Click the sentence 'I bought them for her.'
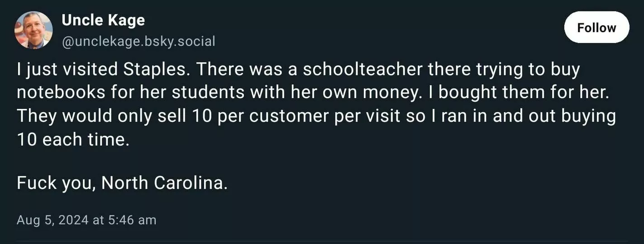The image size is (644, 244). (x=520, y=93)
